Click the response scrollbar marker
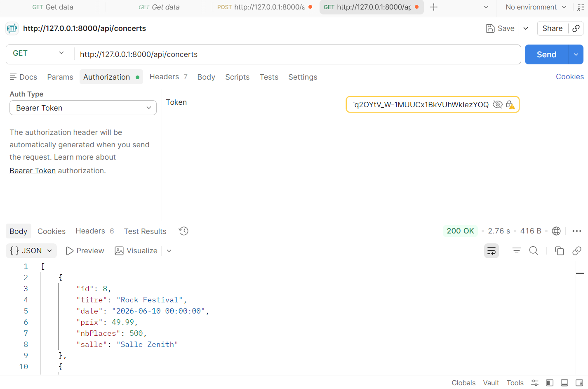The width and height of the screenshot is (588, 389). [580, 273]
